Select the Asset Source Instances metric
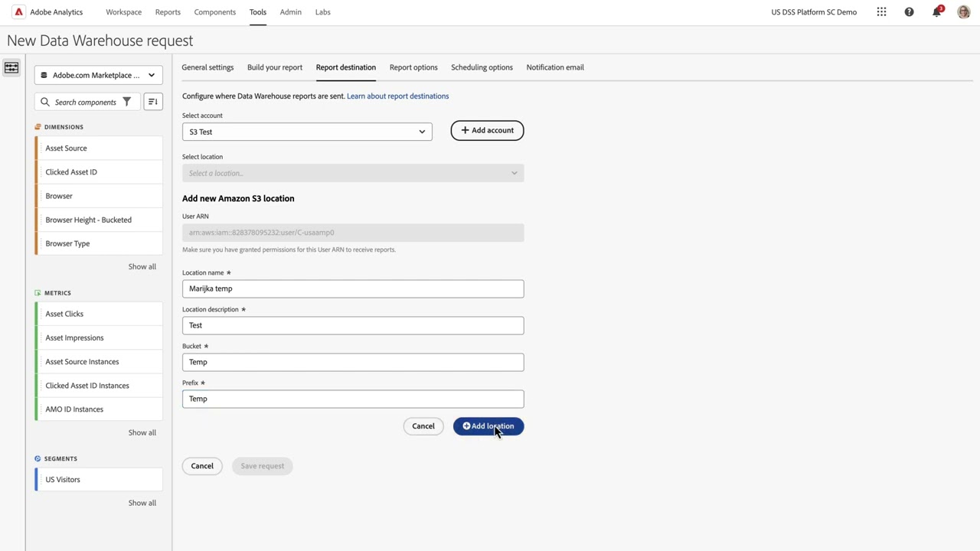The width and height of the screenshot is (980, 551). tap(99, 362)
